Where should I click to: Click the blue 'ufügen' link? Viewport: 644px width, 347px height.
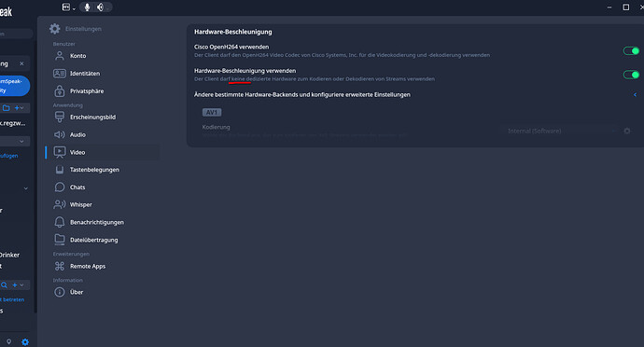[9, 156]
